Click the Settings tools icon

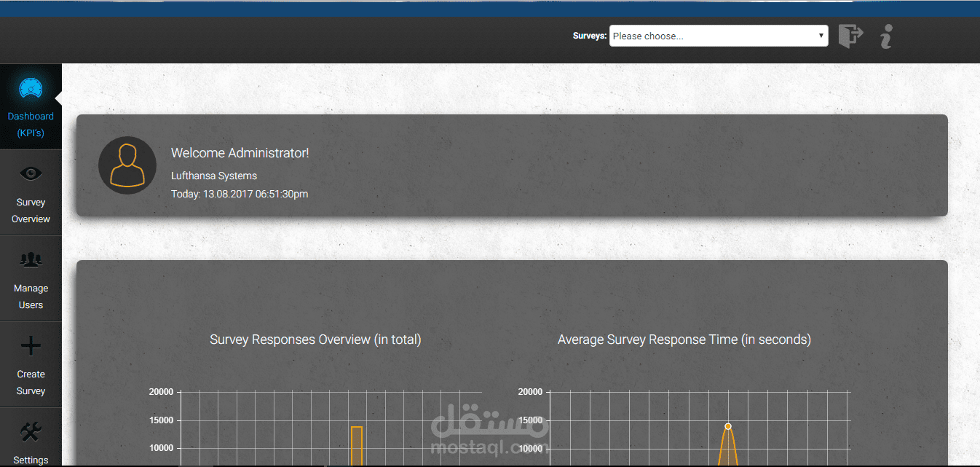coord(31,432)
